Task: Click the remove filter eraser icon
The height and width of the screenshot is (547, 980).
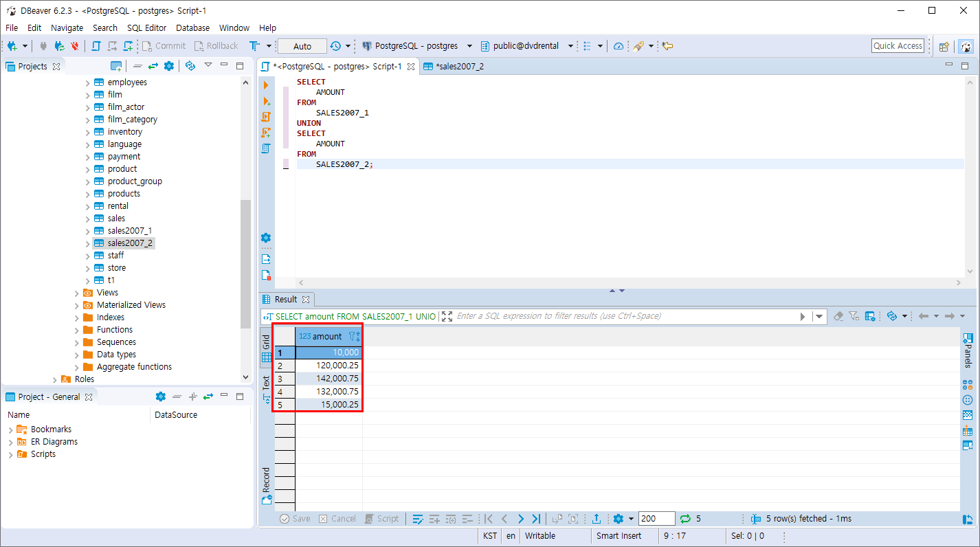Action: coord(838,316)
